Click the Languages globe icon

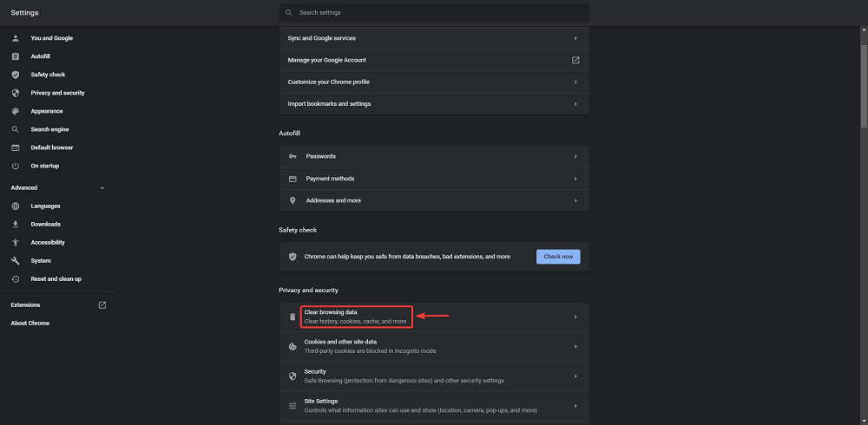[16, 206]
